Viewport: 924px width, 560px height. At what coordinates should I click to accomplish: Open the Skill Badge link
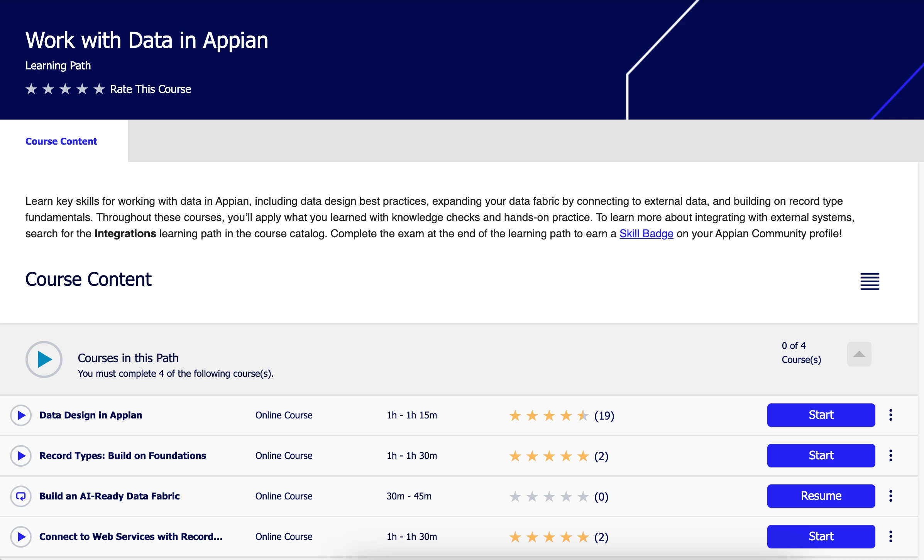pos(646,234)
